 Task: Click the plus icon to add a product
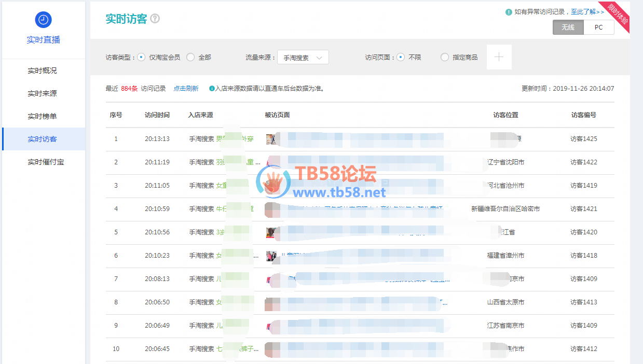click(x=499, y=57)
